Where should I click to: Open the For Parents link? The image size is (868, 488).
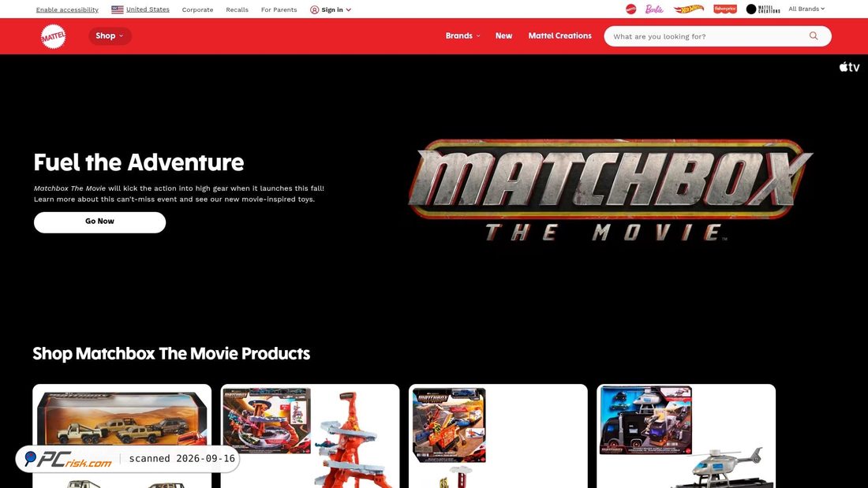(x=279, y=10)
